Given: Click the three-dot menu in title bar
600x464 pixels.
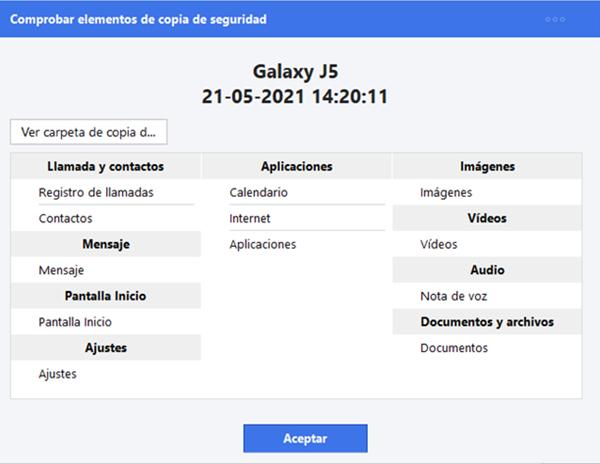Looking at the screenshot, I should (x=555, y=20).
